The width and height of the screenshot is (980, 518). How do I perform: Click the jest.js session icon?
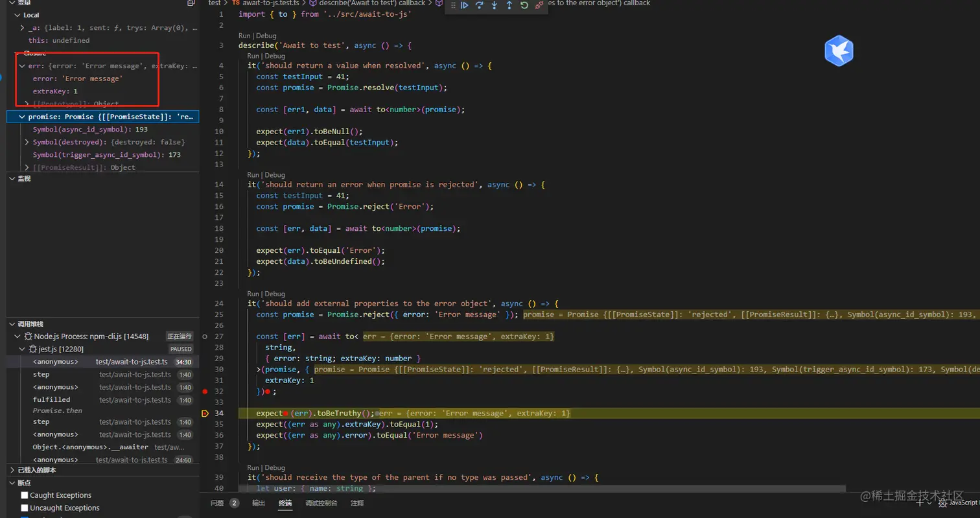click(x=33, y=349)
